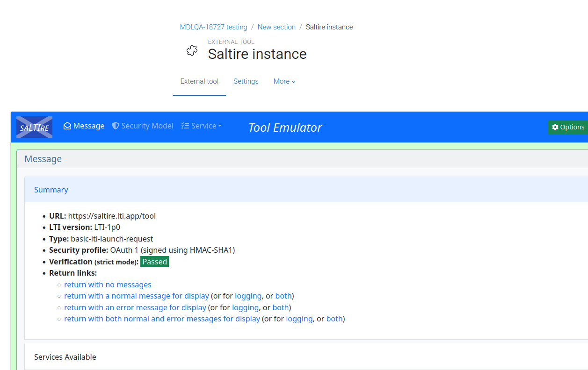Click return with no messages link

pyautogui.click(x=108, y=285)
